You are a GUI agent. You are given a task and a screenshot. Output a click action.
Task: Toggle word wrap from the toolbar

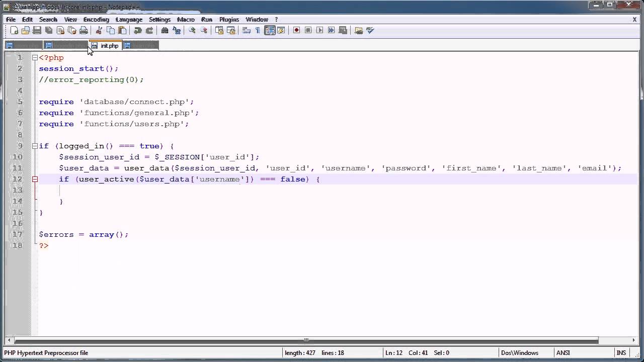247,31
